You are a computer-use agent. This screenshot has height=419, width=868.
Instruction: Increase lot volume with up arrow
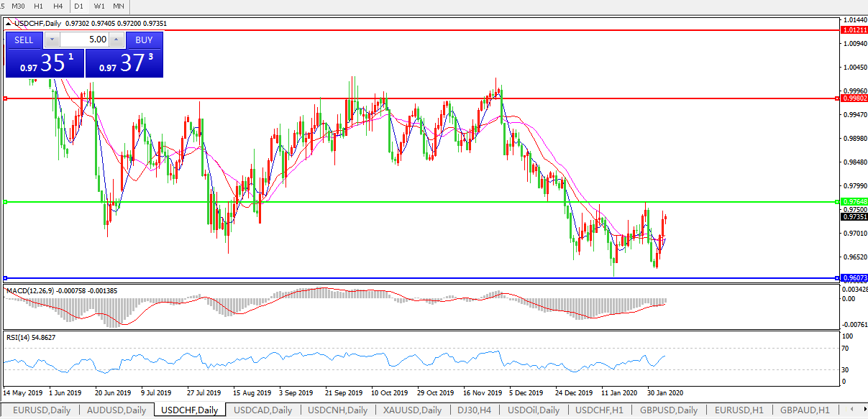click(x=116, y=40)
